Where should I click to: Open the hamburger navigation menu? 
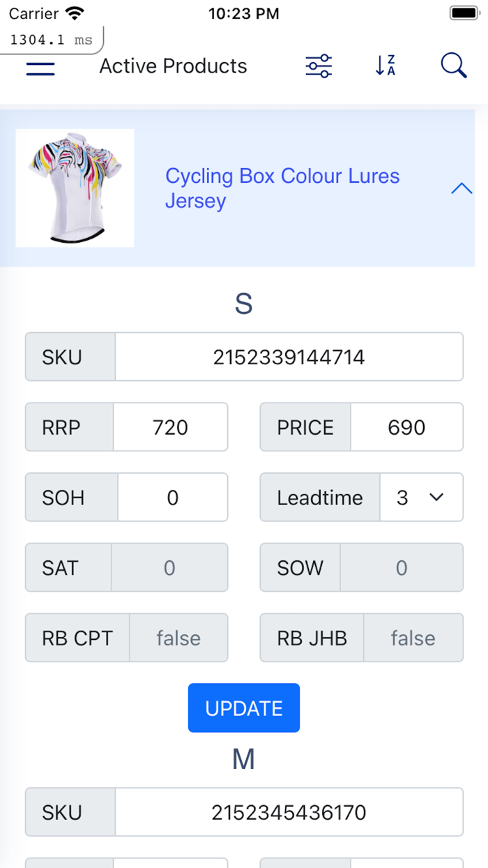40,68
